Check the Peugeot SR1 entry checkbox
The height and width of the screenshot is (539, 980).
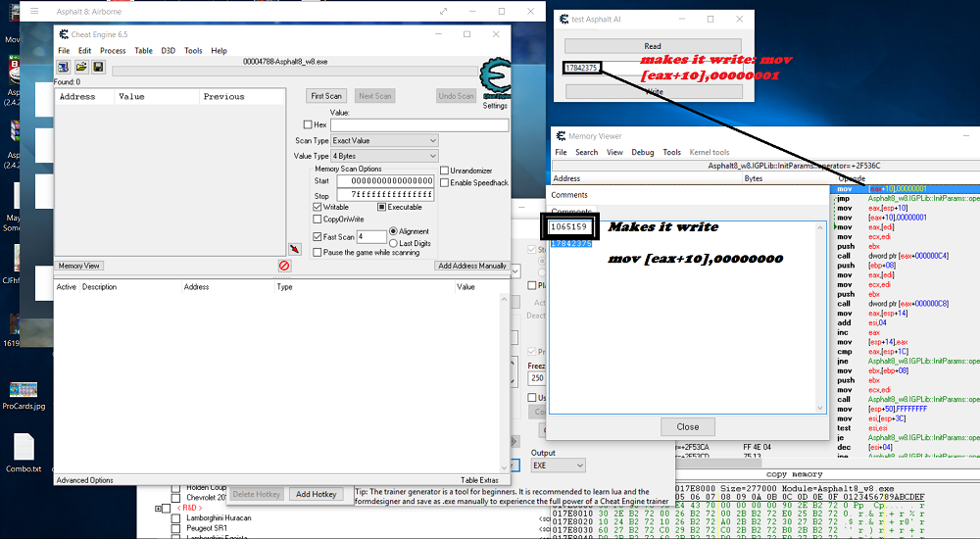tap(175, 528)
